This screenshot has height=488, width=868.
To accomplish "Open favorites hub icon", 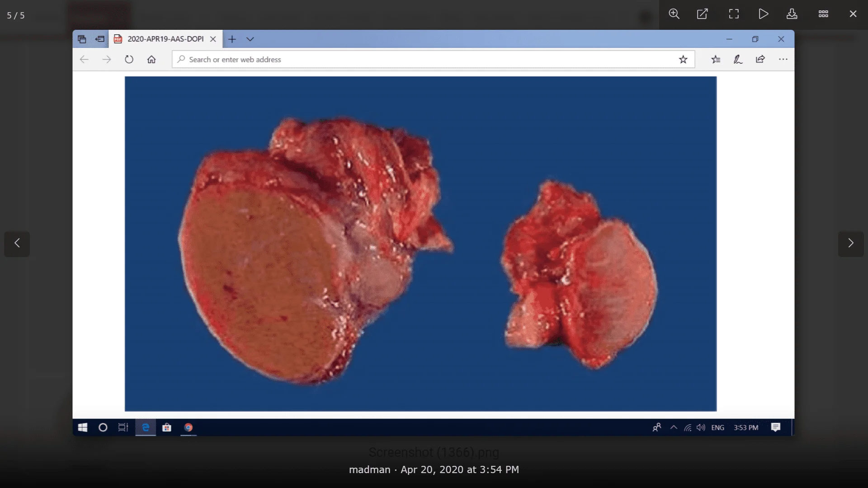I will pos(716,59).
